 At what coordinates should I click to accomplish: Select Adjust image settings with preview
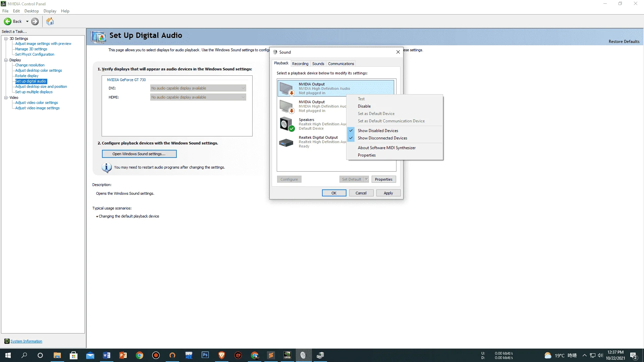pos(43,44)
